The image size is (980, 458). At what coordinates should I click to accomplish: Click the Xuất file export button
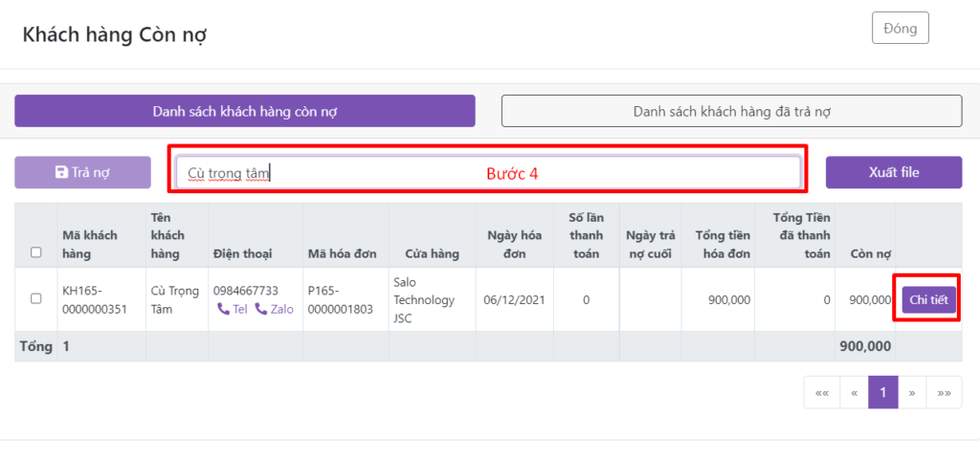[893, 172]
